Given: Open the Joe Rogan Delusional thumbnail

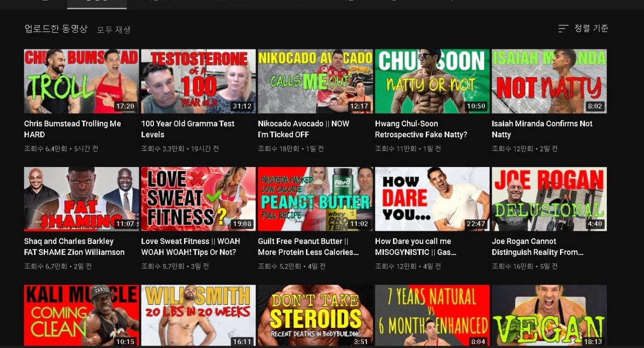Looking at the screenshot, I should pyautogui.click(x=549, y=199).
